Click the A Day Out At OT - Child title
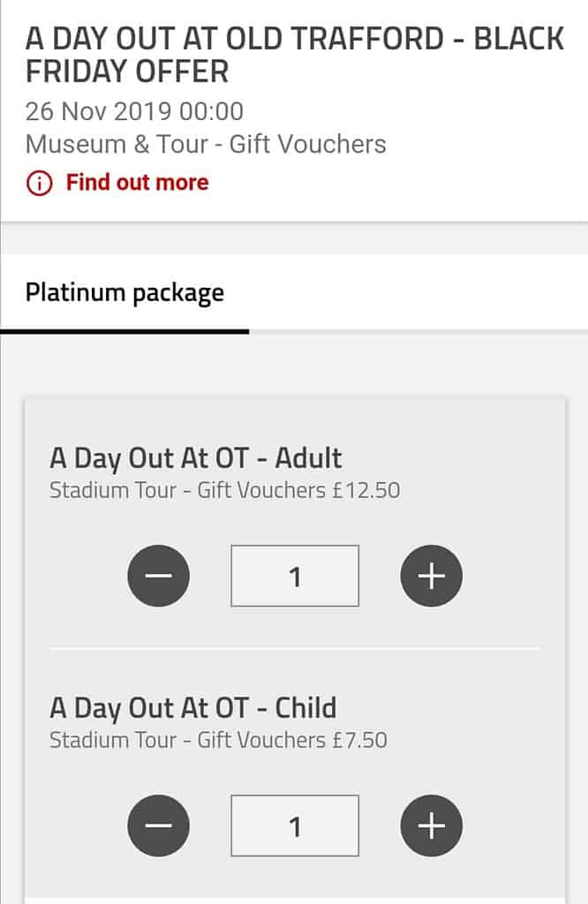588x904 pixels. click(x=193, y=709)
